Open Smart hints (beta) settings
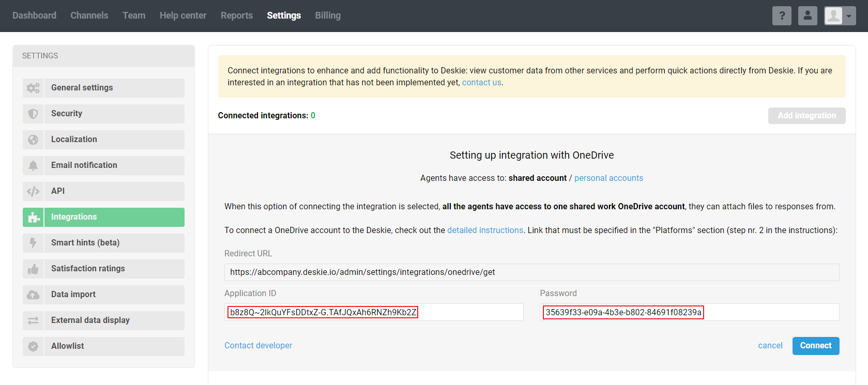This screenshot has width=868, height=385. pos(103,243)
